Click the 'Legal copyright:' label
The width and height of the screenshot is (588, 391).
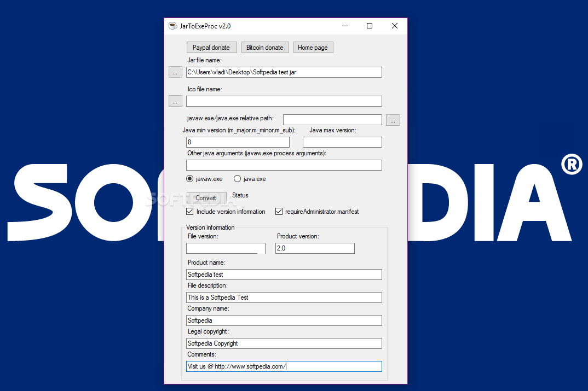coord(208,331)
